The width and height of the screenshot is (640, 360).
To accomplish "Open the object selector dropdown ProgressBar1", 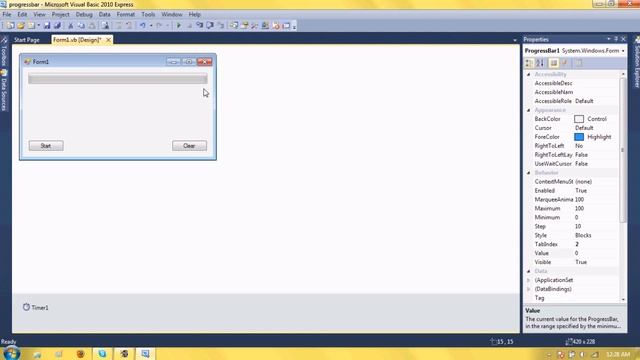I will [623, 51].
